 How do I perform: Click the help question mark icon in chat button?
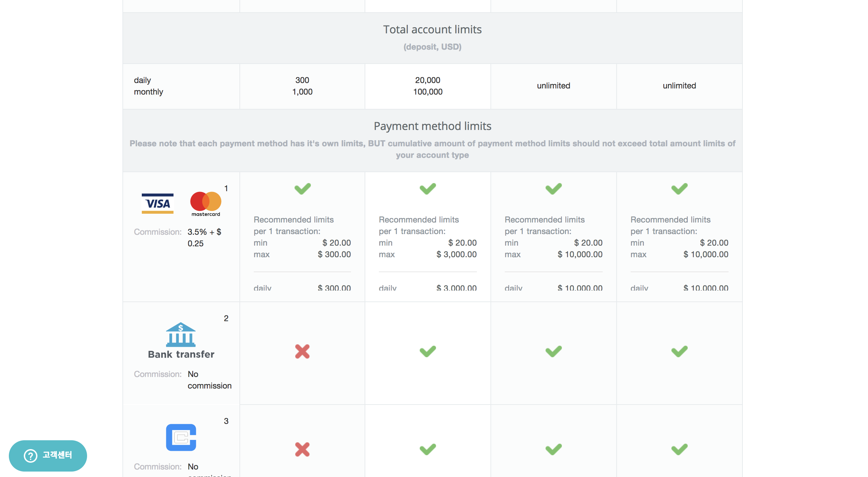(31, 456)
